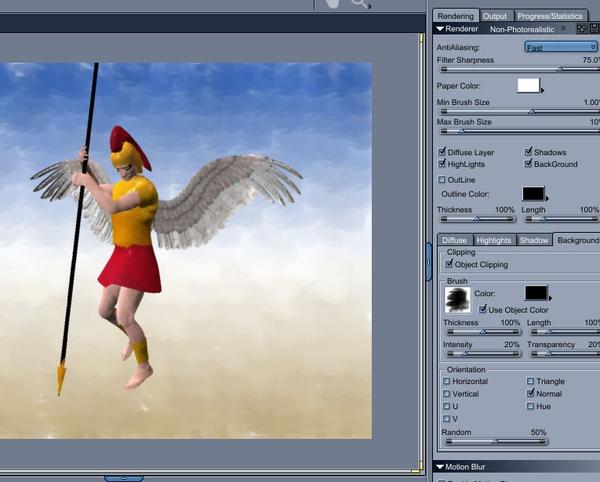
Task: Select the hand pan tool at top
Action: (x=333, y=3)
